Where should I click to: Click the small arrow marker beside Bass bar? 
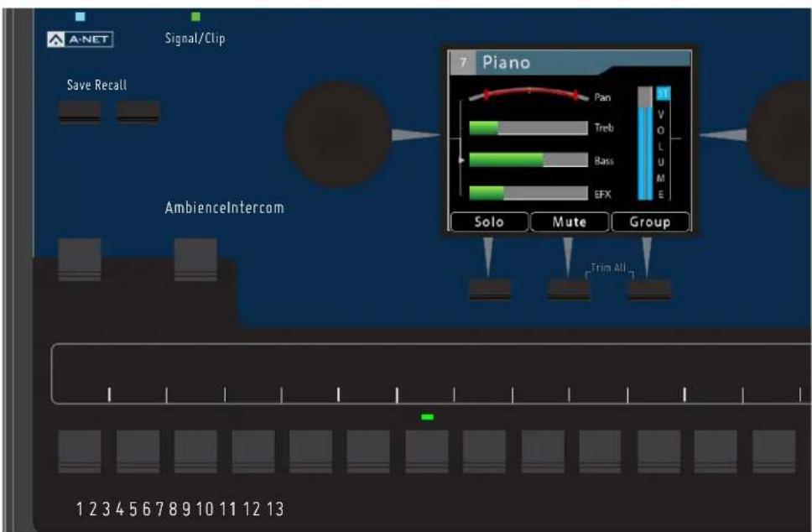coord(461,160)
